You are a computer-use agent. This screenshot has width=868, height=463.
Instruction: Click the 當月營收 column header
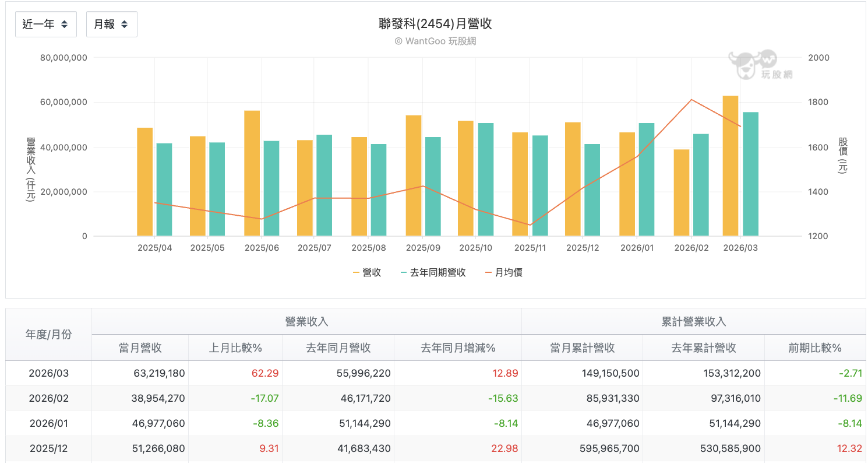(140, 348)
